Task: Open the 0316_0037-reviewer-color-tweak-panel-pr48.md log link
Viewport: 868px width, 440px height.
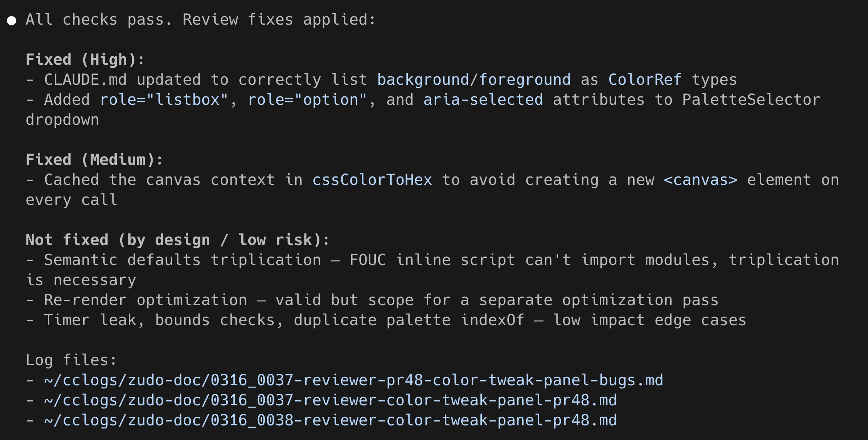Action: pyautogui.click(x=330, y=400)
